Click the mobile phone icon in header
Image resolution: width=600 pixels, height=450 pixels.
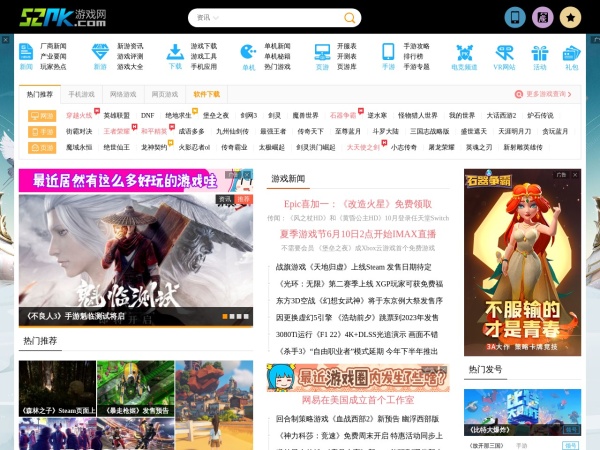pos(515,17)
